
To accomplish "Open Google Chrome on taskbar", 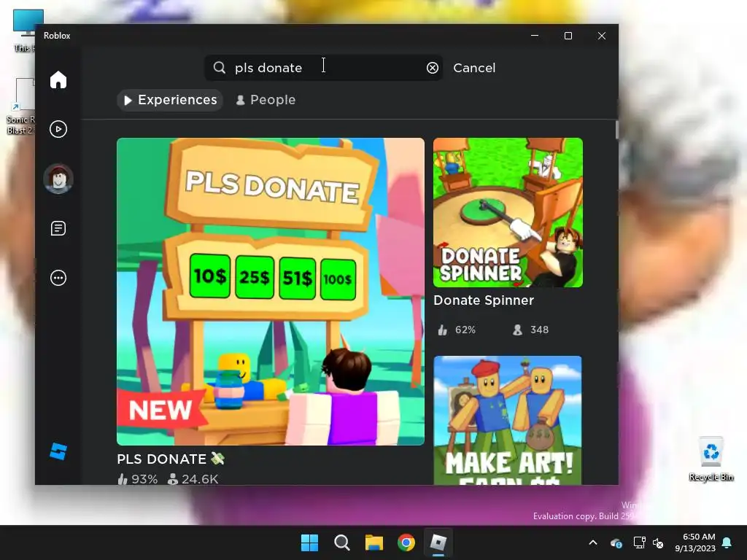I will (x=406, y=542).
